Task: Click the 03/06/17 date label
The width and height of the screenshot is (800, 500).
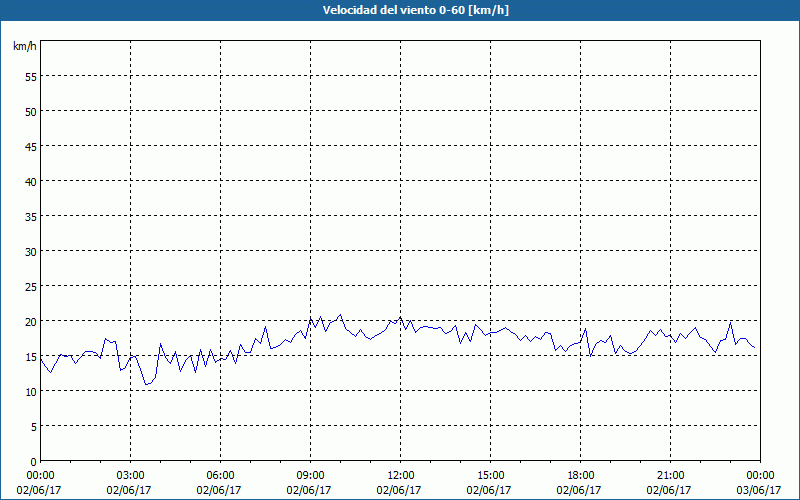Action: tap(759, 490)
